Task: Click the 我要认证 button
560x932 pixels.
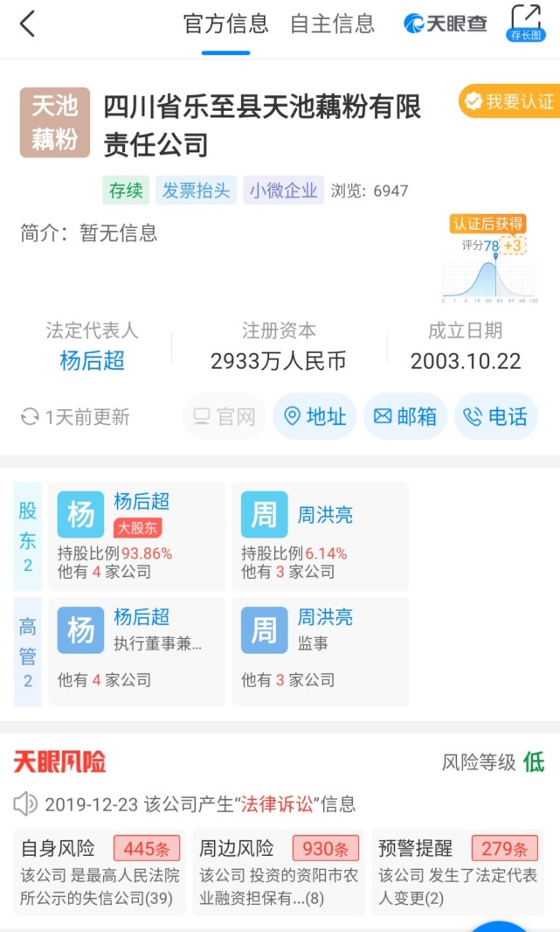Action: (x=509, y=101)
